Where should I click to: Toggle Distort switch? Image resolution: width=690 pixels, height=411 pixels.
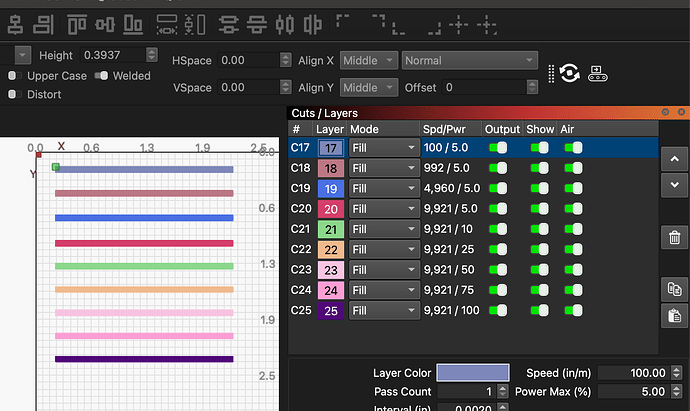pyautogui.click(x=15, y=94)
